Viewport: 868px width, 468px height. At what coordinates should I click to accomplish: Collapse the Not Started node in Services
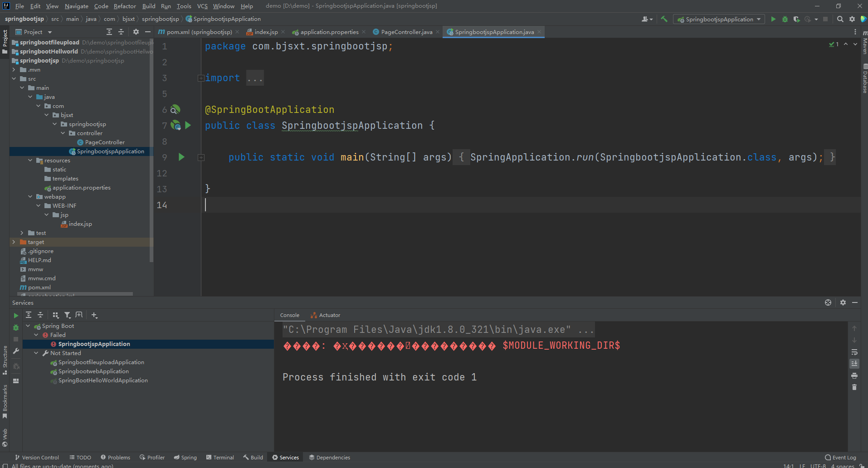click(x=36, y=353)
